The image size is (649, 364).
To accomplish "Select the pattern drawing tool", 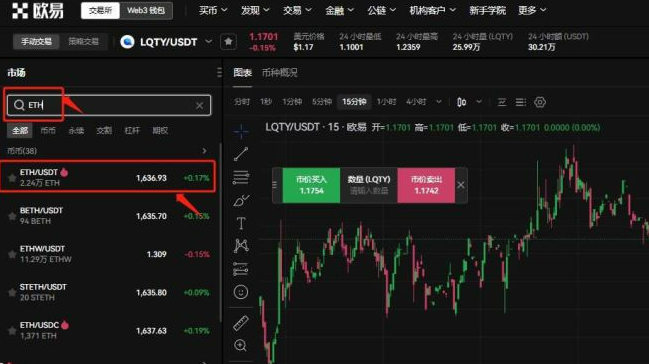I will tap(241, 246).
